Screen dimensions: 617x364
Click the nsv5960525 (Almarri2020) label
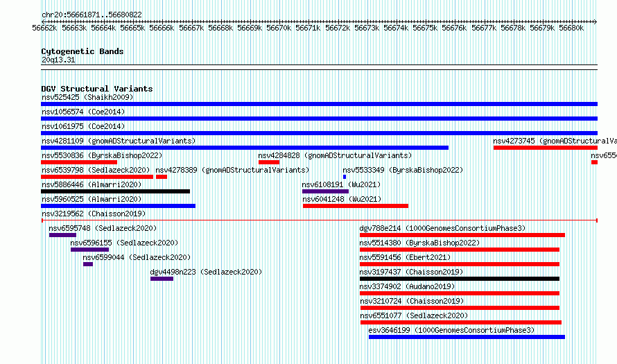pyautogui.click(x=92, y=199)
